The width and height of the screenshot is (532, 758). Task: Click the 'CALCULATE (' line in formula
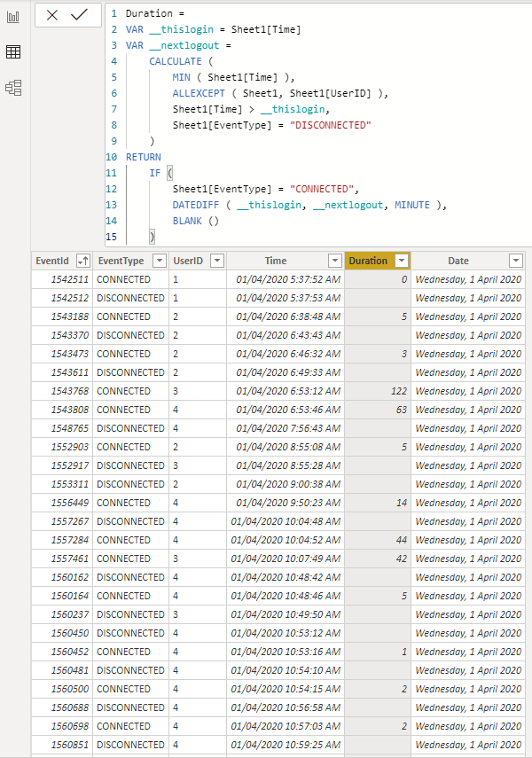(x=181, y=61)
